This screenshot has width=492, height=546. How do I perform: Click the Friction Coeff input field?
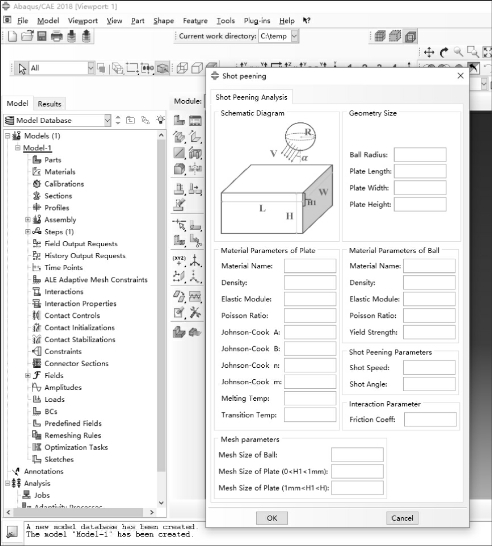[430, 419]
